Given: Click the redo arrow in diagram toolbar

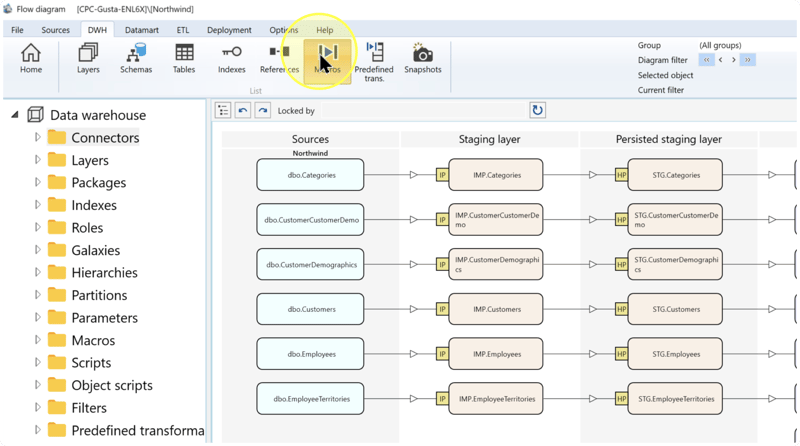Looking at the screenshot, I should 263,110.
